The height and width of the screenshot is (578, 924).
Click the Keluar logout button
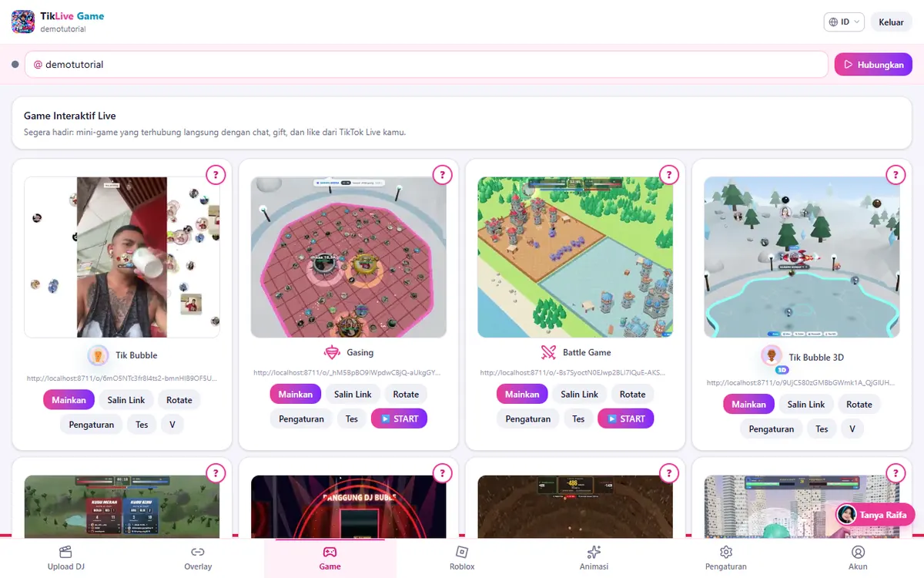pos(891,22)
